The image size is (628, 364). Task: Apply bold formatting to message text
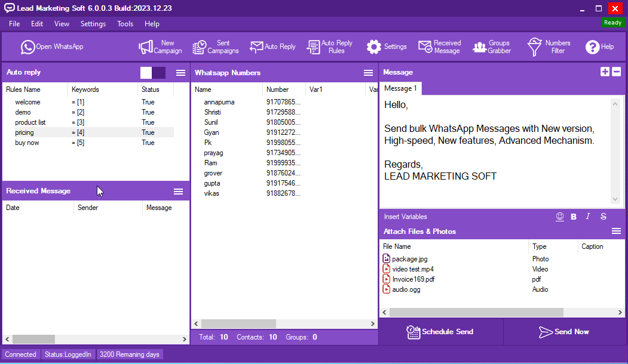(x=574, y=217)
